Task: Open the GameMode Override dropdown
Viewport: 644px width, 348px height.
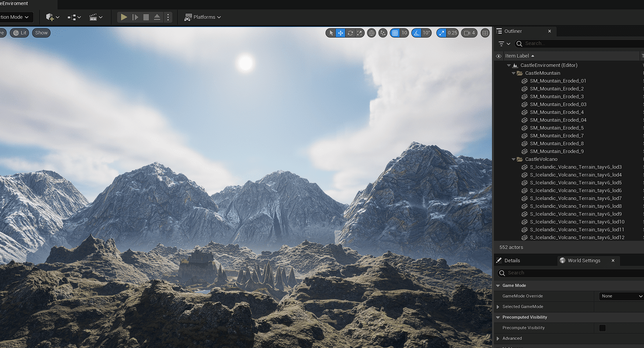Action: [x=621, y=296]
